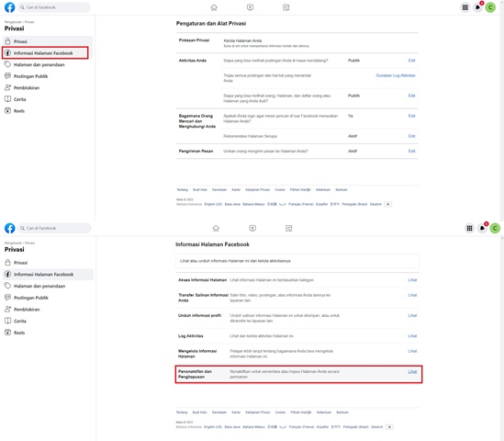Click Kebijakan Privasi footer link, upper screenshot

[257, 189]
